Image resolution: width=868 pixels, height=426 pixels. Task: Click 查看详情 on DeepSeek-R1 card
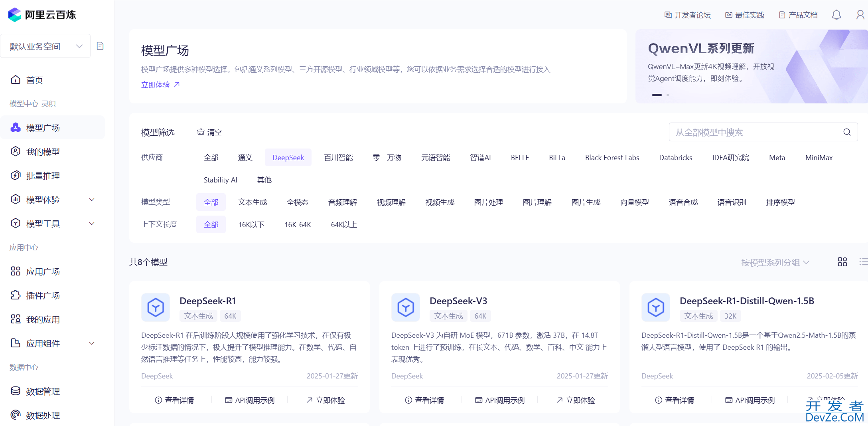174,400
